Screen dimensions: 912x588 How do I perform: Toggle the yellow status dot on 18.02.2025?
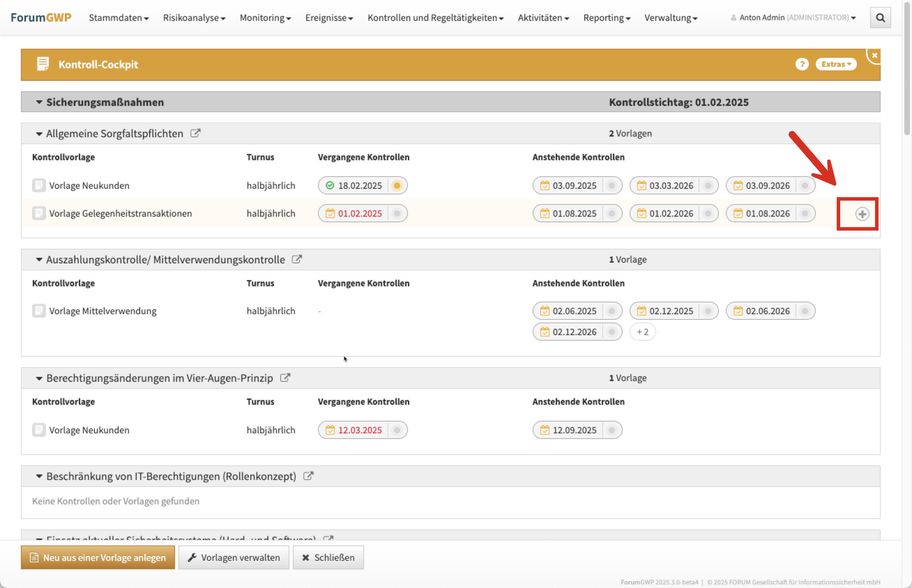click(x=397, y=186)
